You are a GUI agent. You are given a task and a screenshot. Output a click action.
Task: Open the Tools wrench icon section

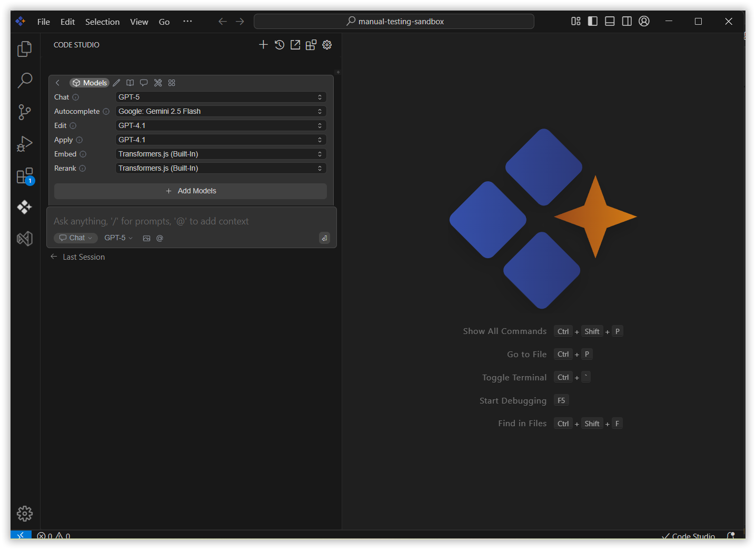coord(158,83)
